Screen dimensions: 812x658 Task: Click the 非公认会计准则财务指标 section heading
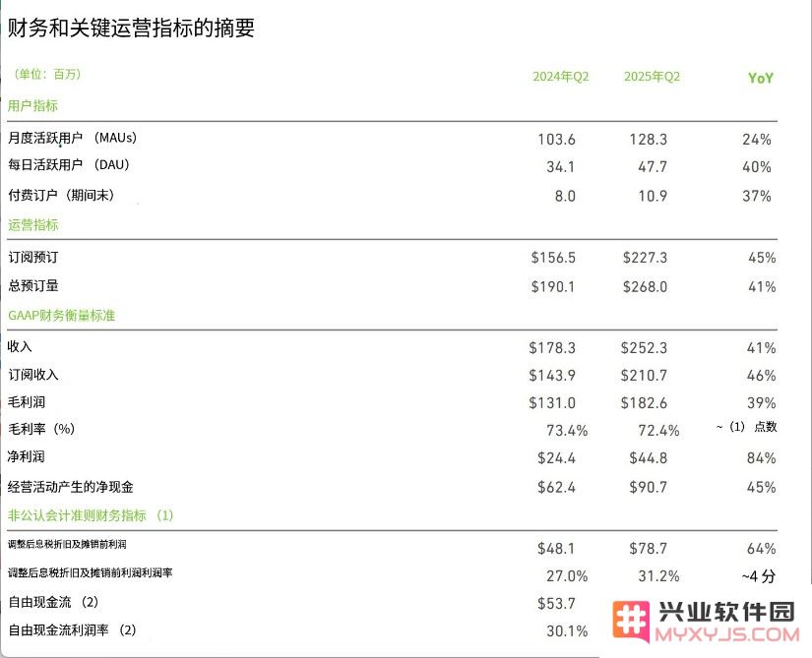pyautogui.click(x=90, y=515)
